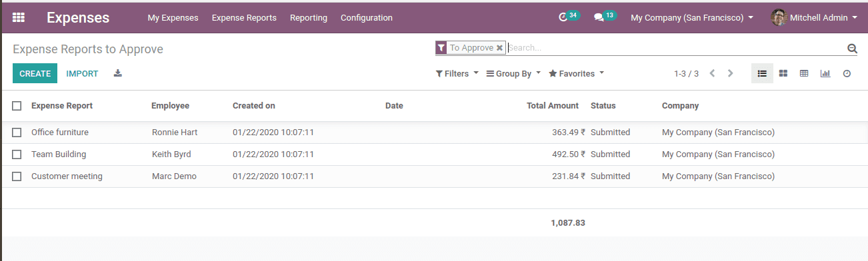This screenshot has width=868, height=261.
Task: Open Mitchell Admin user menu
Action: (814, 18)
